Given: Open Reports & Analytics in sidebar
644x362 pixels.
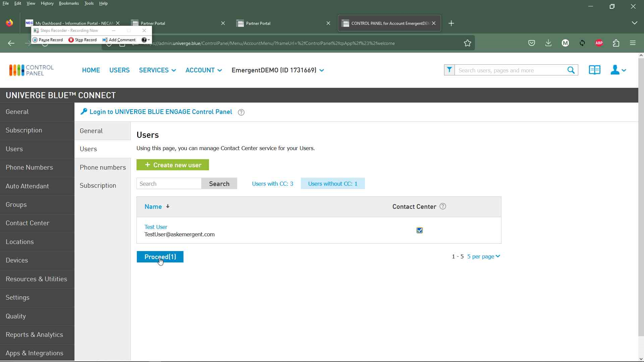Looking at the screenshot, I should [37, 335].
